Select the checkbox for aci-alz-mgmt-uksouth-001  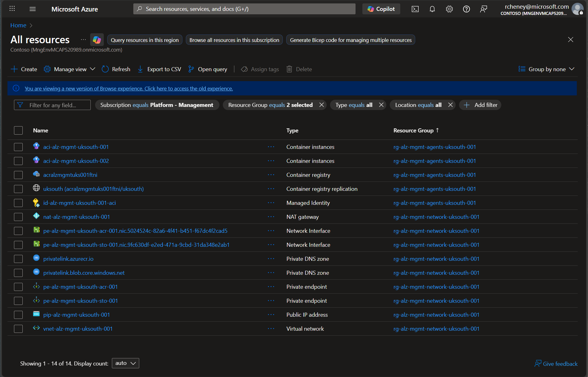tap(18, 147)
